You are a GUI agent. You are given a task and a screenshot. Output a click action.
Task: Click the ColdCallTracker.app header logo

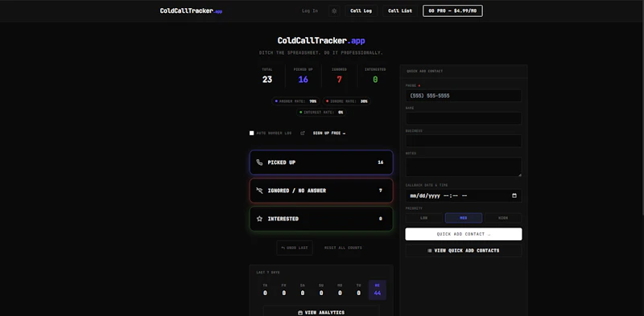pyautogui.click(x=191, y=11)
